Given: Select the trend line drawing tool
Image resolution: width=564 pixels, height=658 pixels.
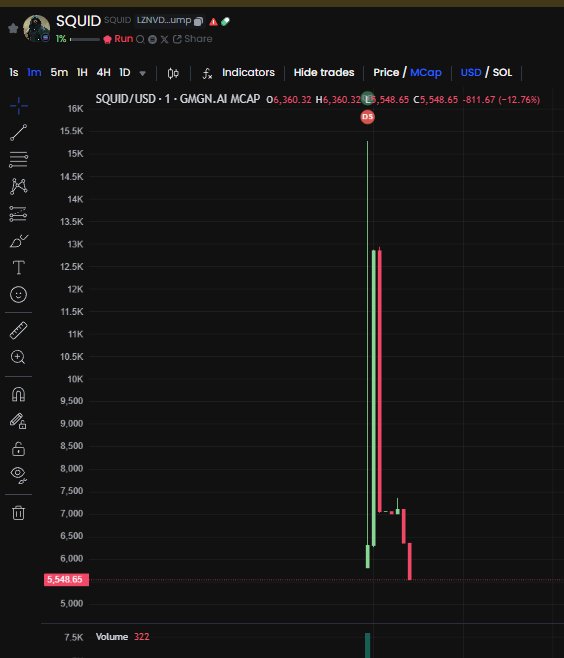Looking at the screenshot, I should [x=18, y=133].
